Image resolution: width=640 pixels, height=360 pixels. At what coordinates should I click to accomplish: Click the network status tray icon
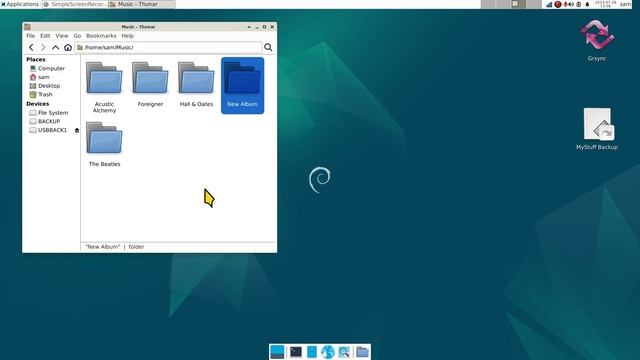click(549, 4)
